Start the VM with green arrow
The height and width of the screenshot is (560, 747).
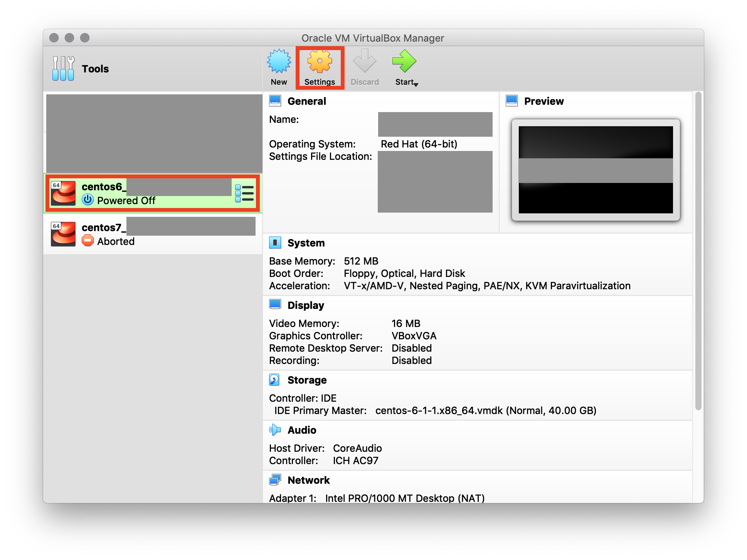pos(404,61)
